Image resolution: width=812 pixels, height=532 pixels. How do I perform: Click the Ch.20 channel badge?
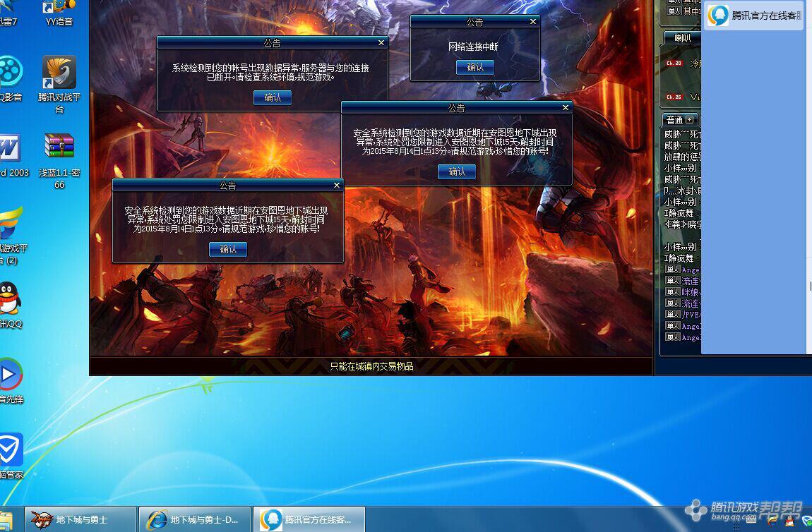(674, 63)
